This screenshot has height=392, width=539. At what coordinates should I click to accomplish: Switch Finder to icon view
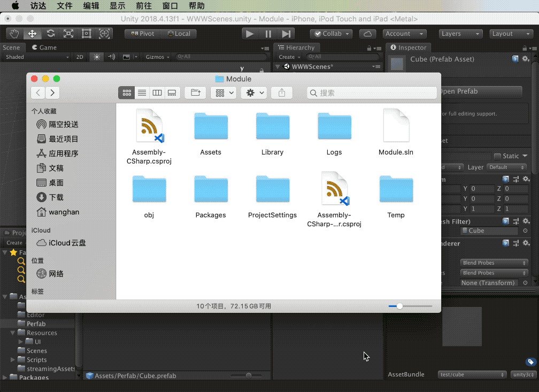pos(127,93)
